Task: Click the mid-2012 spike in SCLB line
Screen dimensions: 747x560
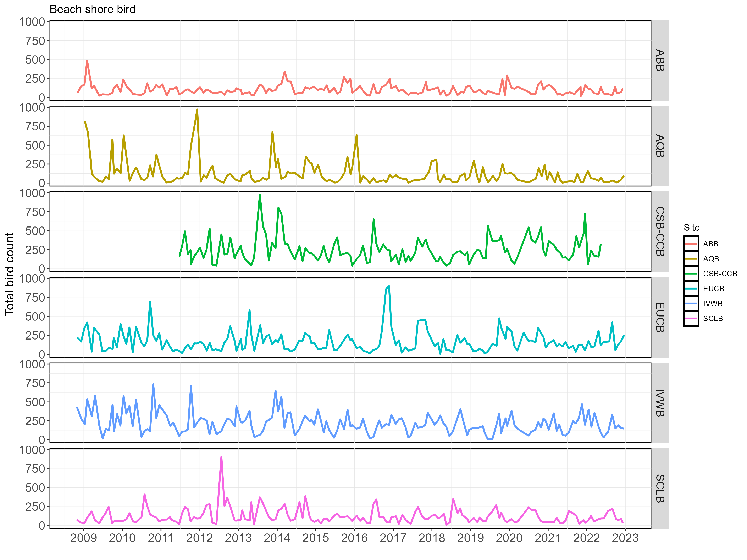Action: pyautogui.click(x=221, y=457)
